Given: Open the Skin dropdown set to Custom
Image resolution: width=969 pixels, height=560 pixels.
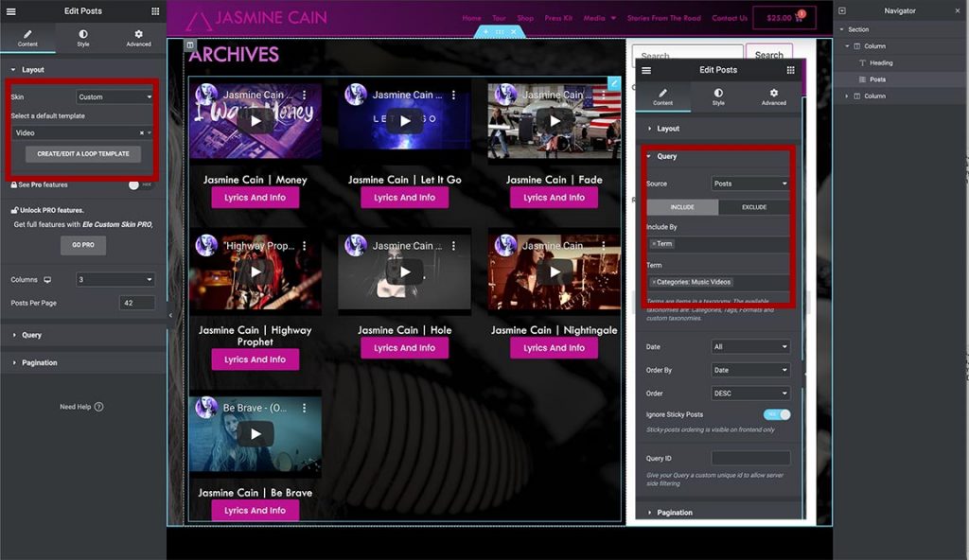Looking at the screenshot, I should tap(115, 97).
